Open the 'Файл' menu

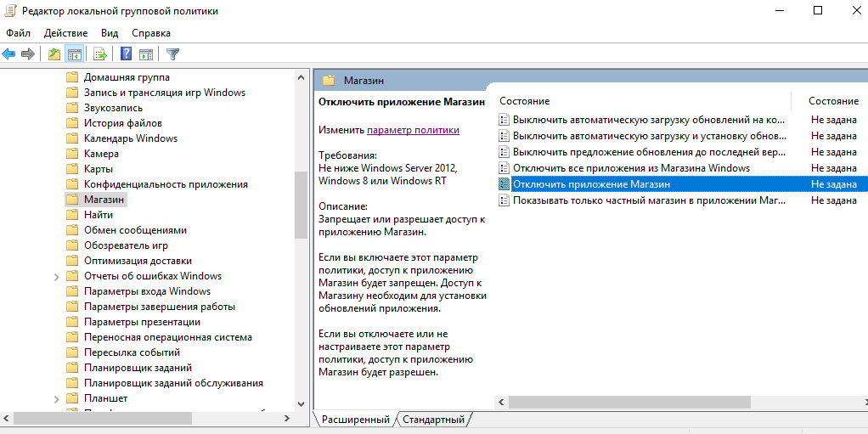tap(19, 33)
